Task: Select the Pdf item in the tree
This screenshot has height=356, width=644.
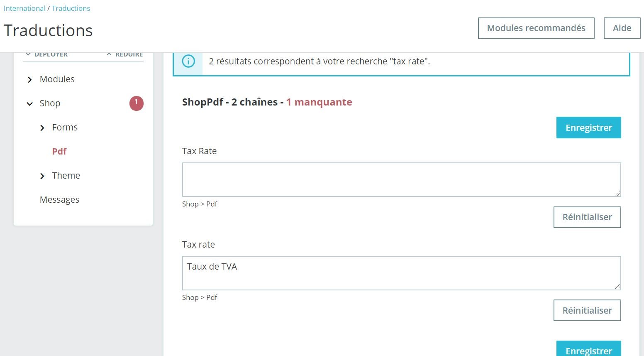Action: (59, 152)
